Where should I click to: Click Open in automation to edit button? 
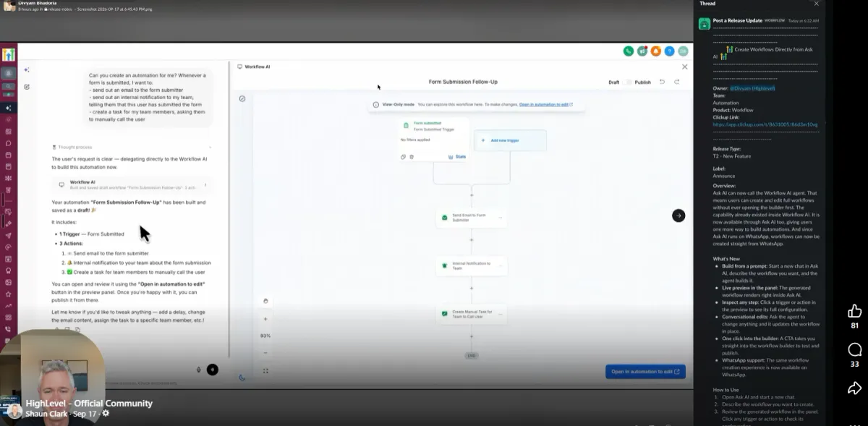coord(645,372)
